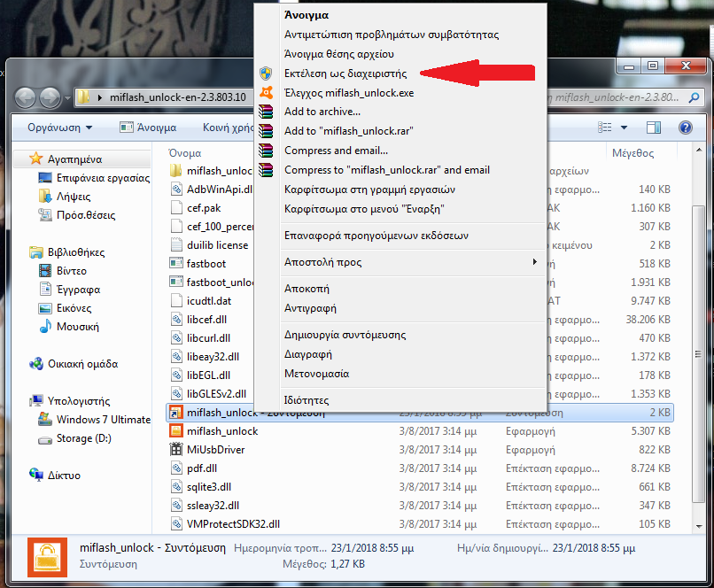Open Ιδιότητες from the context menu
The width and height of the screenshot is (714, 588).
click(307, 400)
